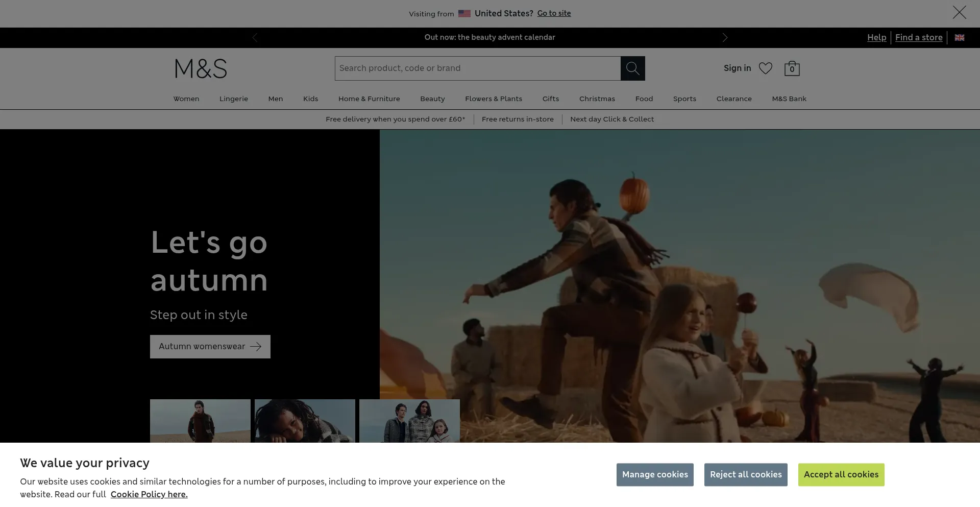Viewport: 980px width, 507px height.
Task: Expand the Clearance category menu
Action: (733, 99)
